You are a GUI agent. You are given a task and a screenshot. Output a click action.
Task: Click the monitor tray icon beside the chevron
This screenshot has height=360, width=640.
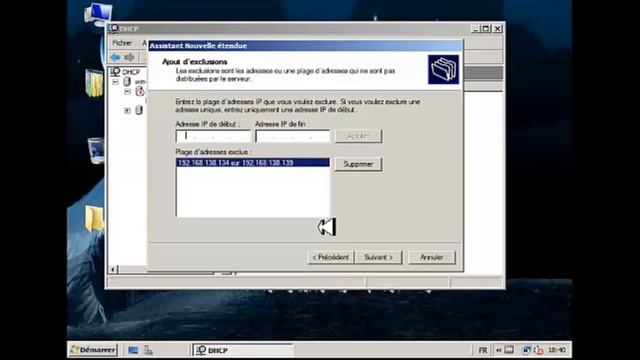click(509, 350)
